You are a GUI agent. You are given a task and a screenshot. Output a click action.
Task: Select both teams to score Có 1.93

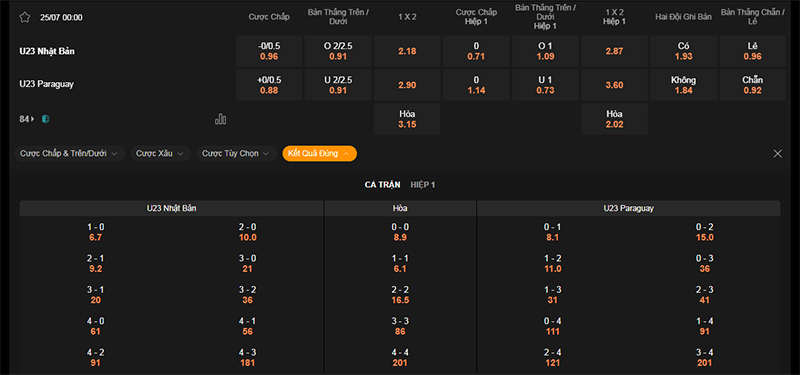(x=684, y=51)
